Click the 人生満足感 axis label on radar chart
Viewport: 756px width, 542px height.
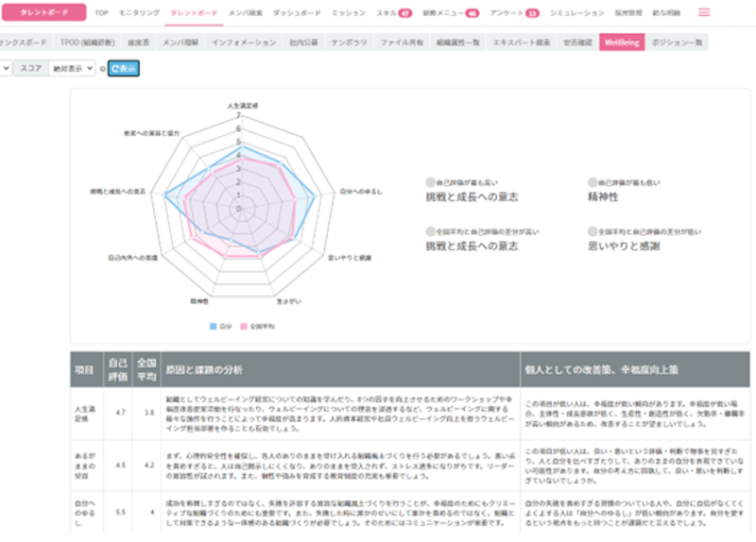[243, 105]
